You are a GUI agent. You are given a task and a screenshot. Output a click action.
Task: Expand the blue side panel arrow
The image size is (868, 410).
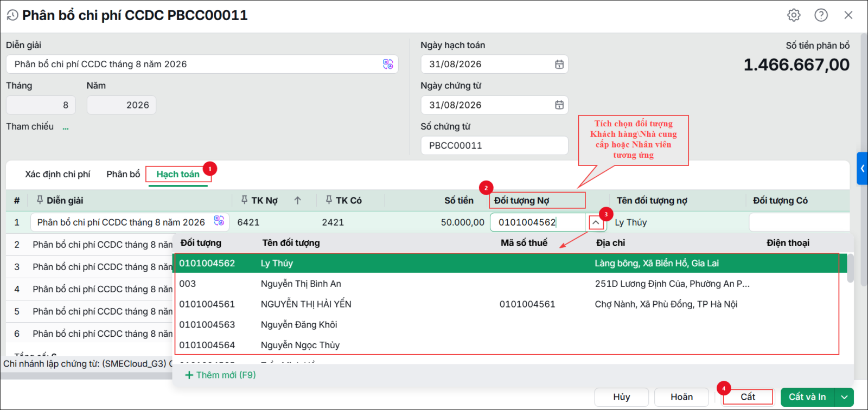(x=862, y=169)
